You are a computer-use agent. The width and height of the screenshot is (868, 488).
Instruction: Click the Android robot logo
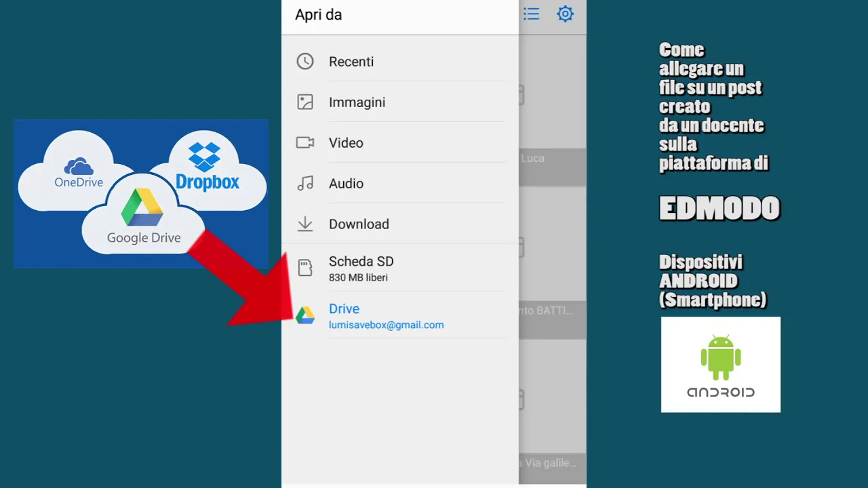click(x=721, y=358)
